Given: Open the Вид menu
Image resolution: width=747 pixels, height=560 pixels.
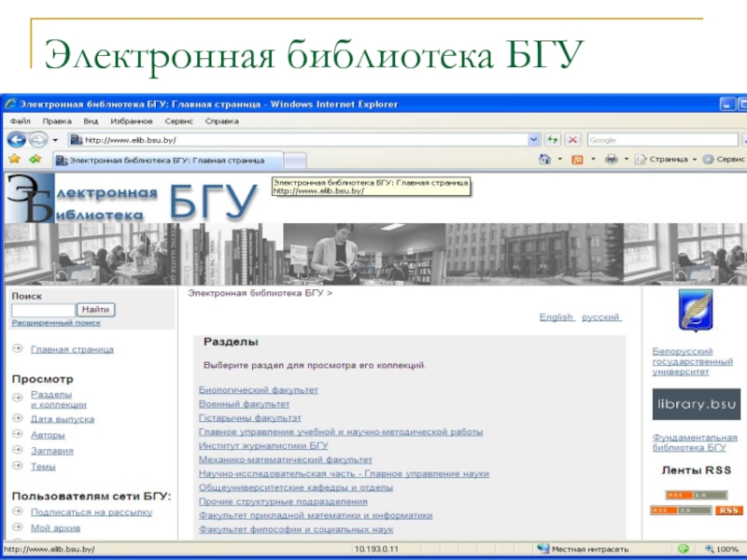Looking at the screenshot, I should [x=91, y=121].
